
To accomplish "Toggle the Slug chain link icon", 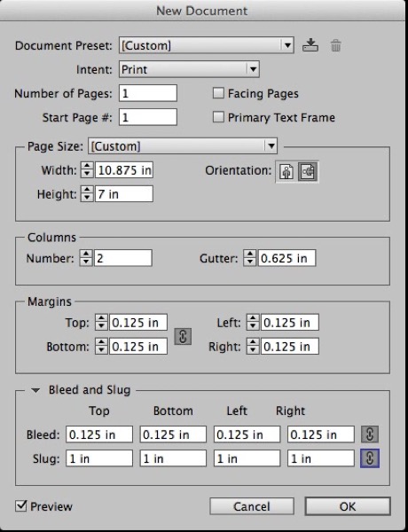I will pyautogui.click(x=369, y=458).
